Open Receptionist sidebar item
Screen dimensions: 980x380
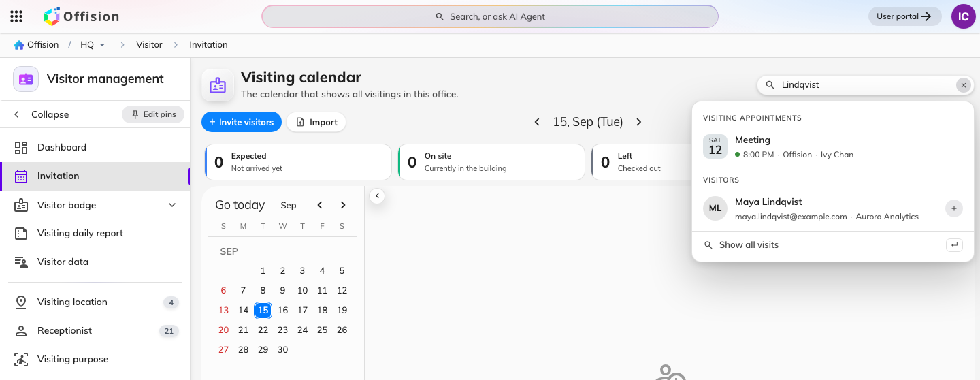[95, 330]
